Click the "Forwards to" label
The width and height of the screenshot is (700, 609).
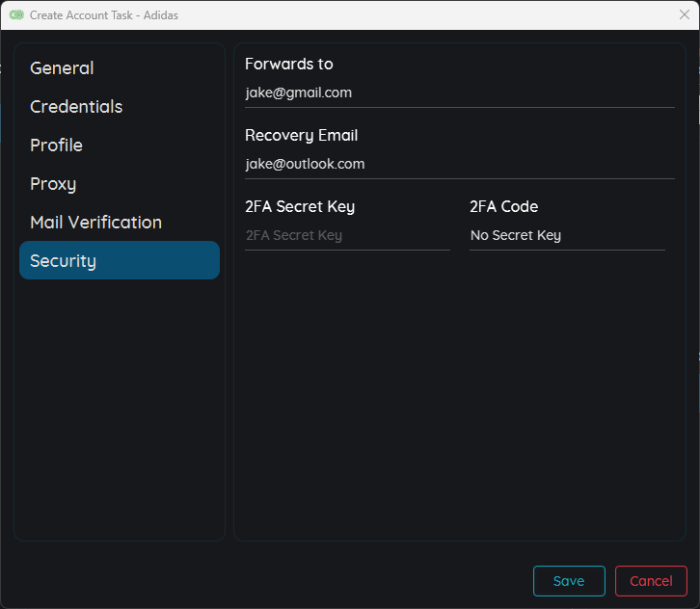pyautogui.click(x=289, y=65)
